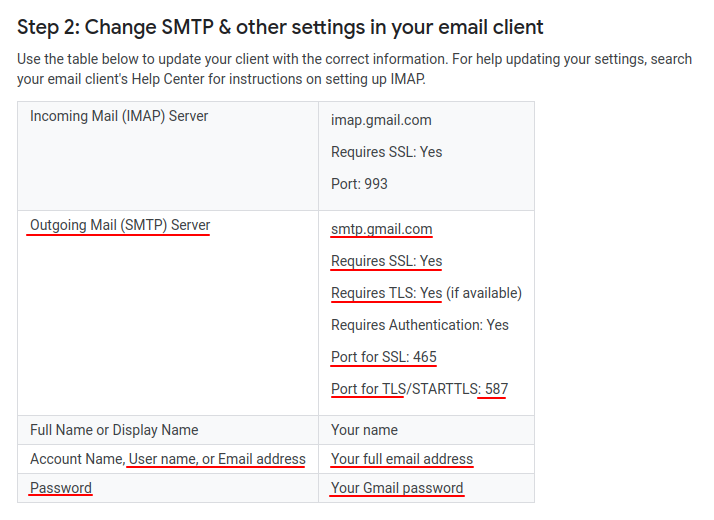Click the Port for TLS/STARTTLS: 587 text
714x520 pixels.
(x=419, y=389)
